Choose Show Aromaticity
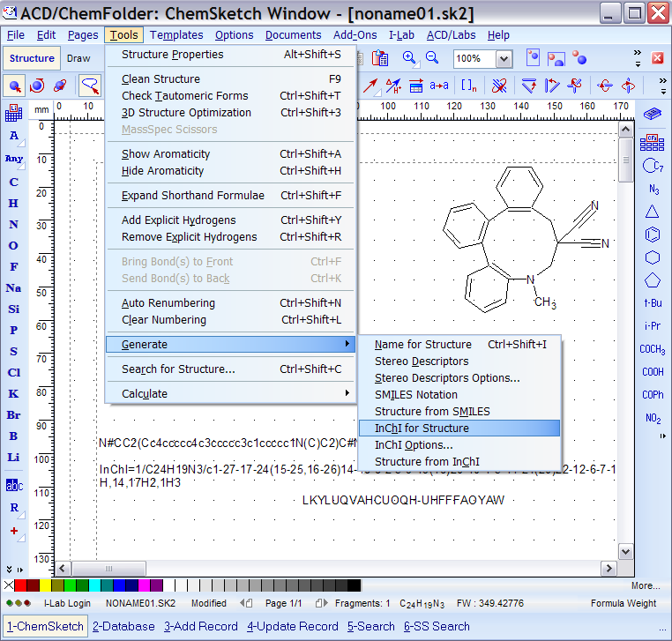Screen dimensions: 672x641 tap(230, 153)
